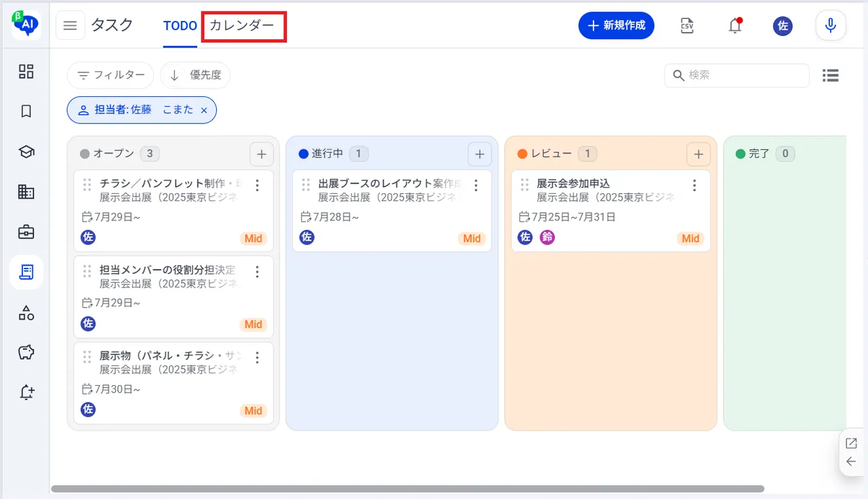Open the bookmark icon in sidebar

click(x=26, y=111)
